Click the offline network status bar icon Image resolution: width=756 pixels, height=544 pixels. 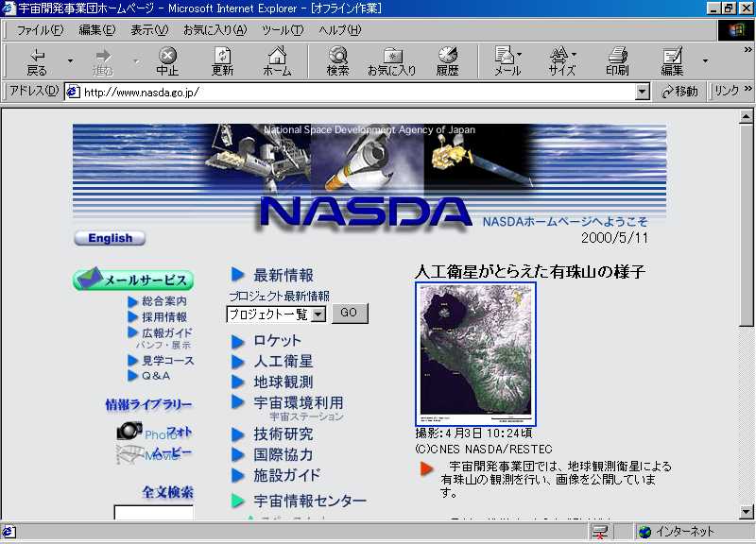pos(600,532)
